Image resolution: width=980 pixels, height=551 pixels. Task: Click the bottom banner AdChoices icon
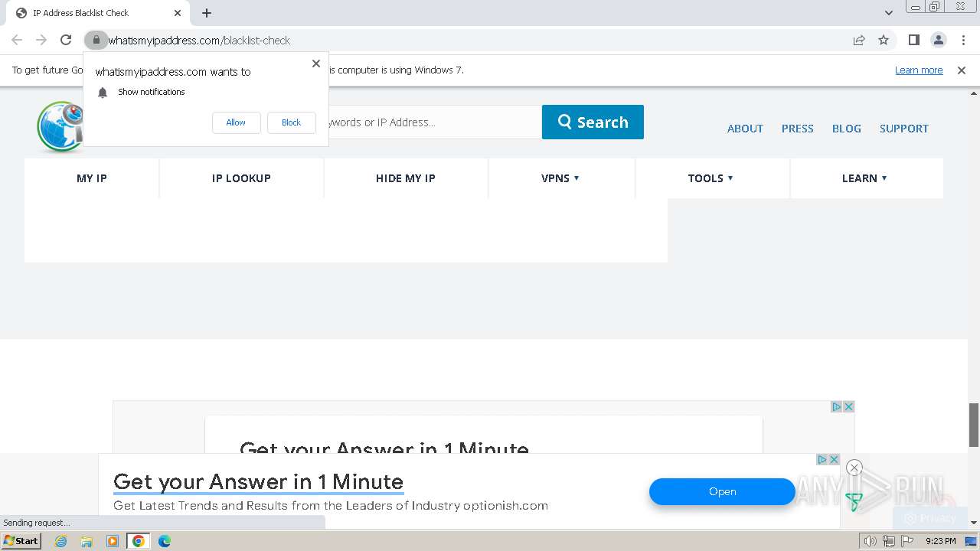pos(822,459)
